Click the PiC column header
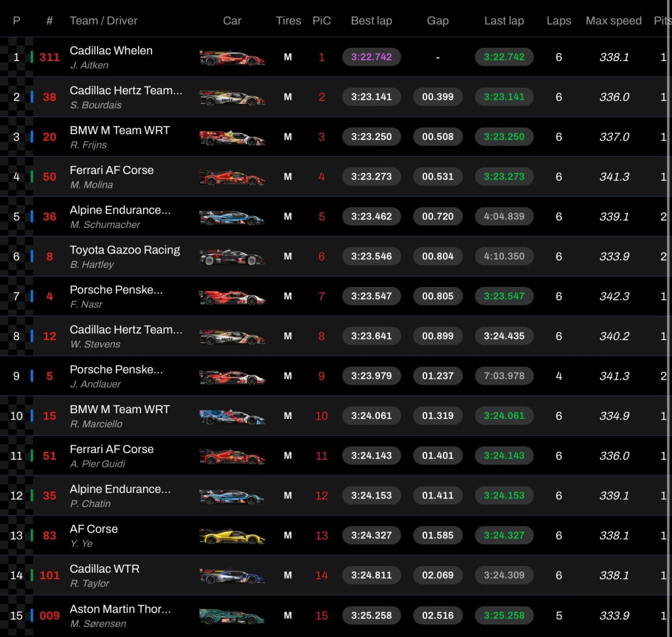This screenshot has width=672, height=637. click(322, 20)
